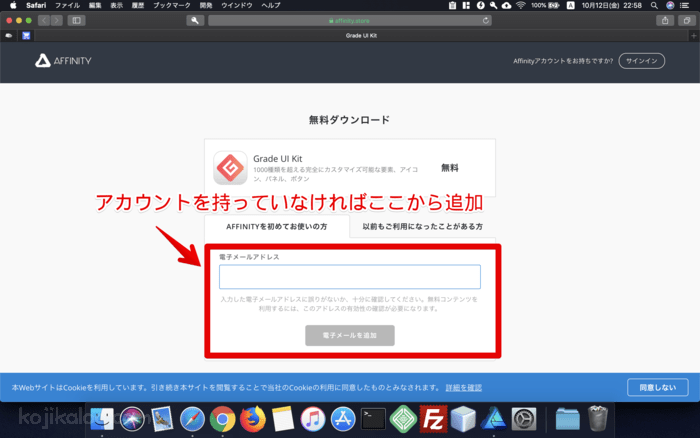Reload the page with refresh icon
Screen dimensions: 700x438
485,21
